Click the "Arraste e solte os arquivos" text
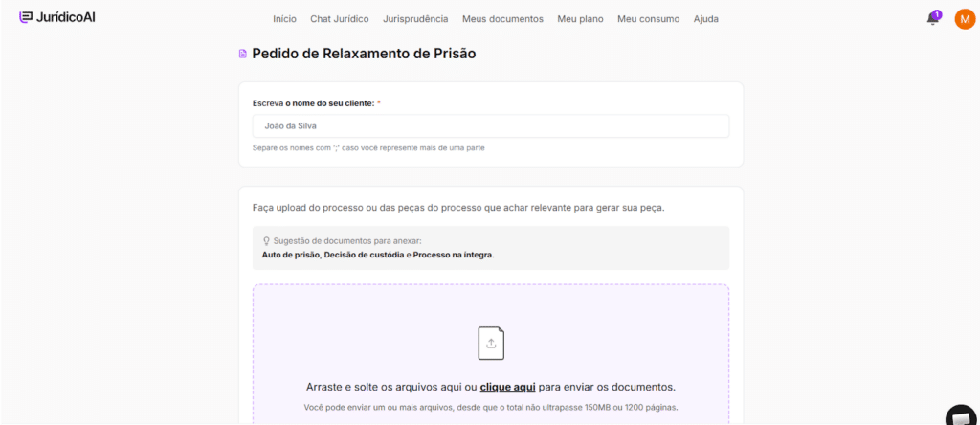 tap(383, 388)
